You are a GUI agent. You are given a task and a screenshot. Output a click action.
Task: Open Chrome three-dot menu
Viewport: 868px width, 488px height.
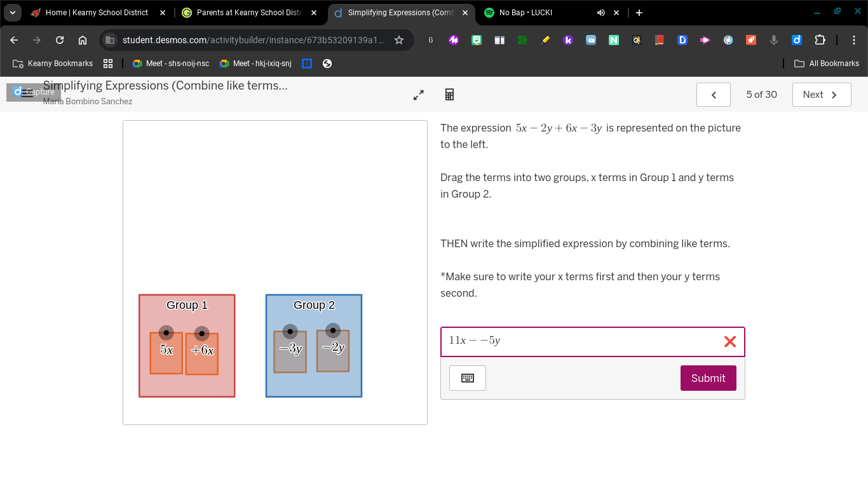click(854, 40)
